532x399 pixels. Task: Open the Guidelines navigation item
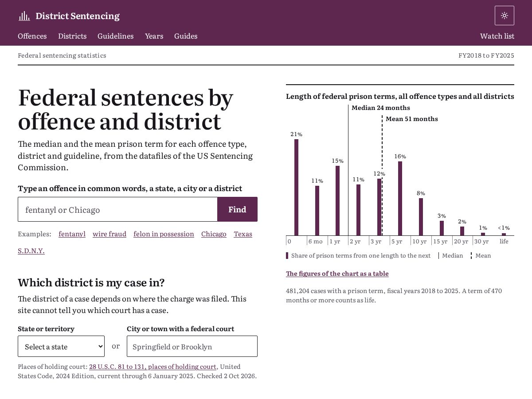coord(116,36)
